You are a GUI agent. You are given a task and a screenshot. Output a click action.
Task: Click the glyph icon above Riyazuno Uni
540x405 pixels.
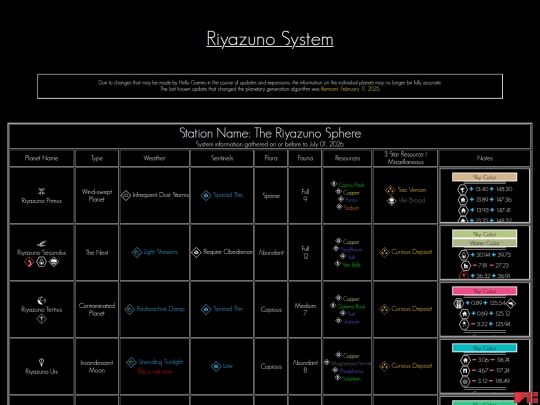pos(41,362)
